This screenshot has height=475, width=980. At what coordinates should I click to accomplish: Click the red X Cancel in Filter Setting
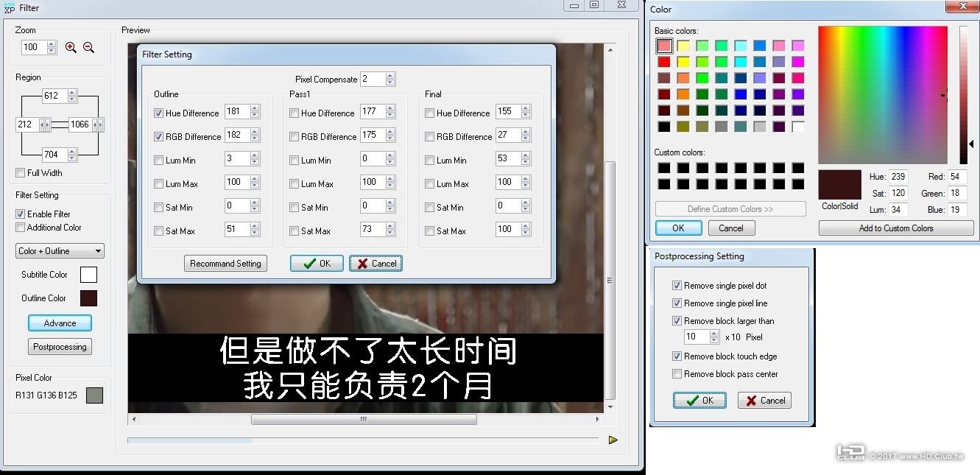coord(376,263)
